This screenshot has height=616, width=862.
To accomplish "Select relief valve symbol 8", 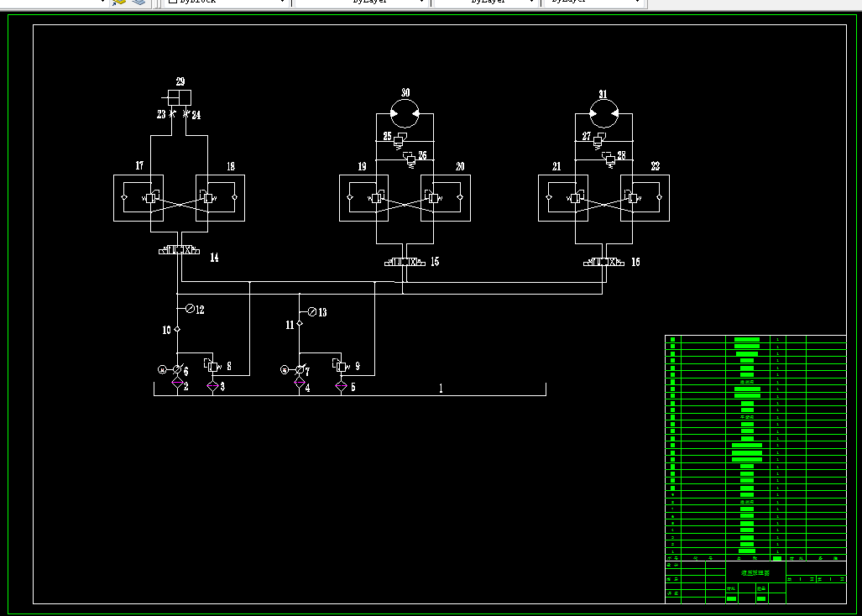I will [212, 365].
